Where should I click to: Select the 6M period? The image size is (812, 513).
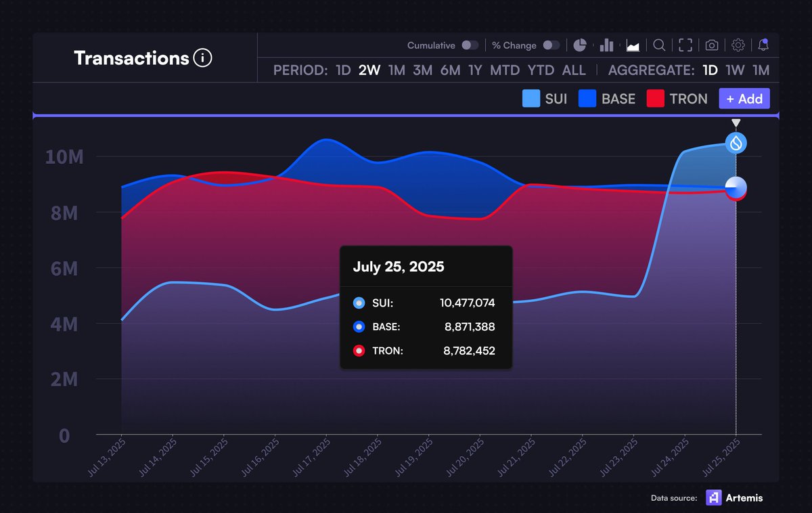click(450, 70)
